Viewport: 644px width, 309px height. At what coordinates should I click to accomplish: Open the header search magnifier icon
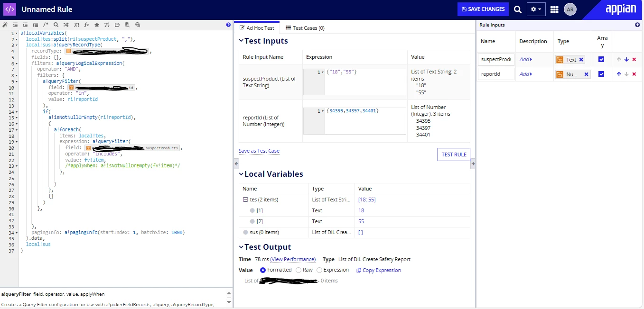point(518,9)
